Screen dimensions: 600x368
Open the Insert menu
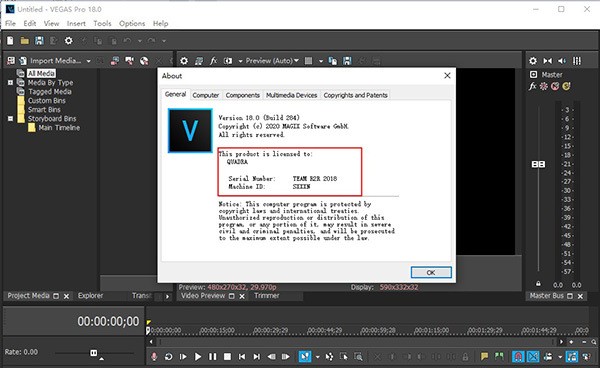tap(76, 23)
